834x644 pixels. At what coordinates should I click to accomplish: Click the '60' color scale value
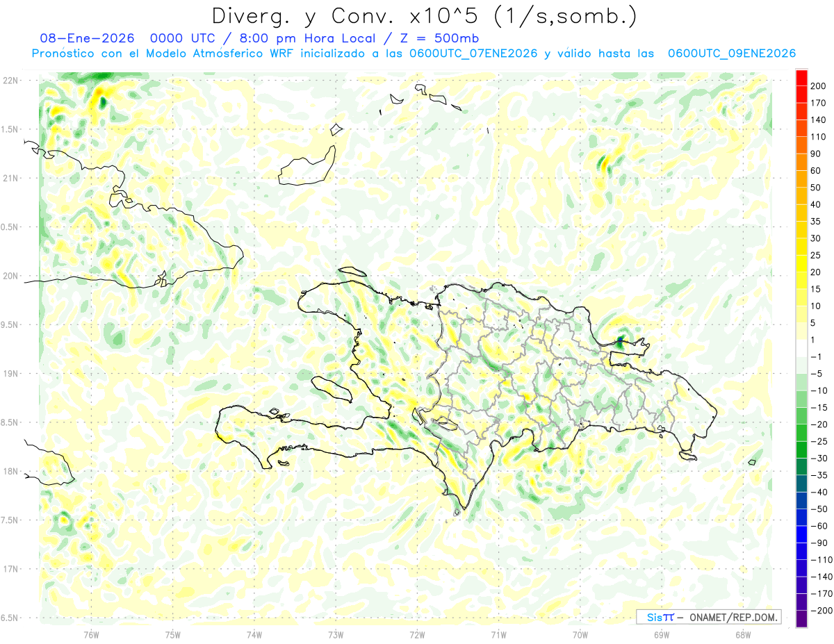point(817,170)
